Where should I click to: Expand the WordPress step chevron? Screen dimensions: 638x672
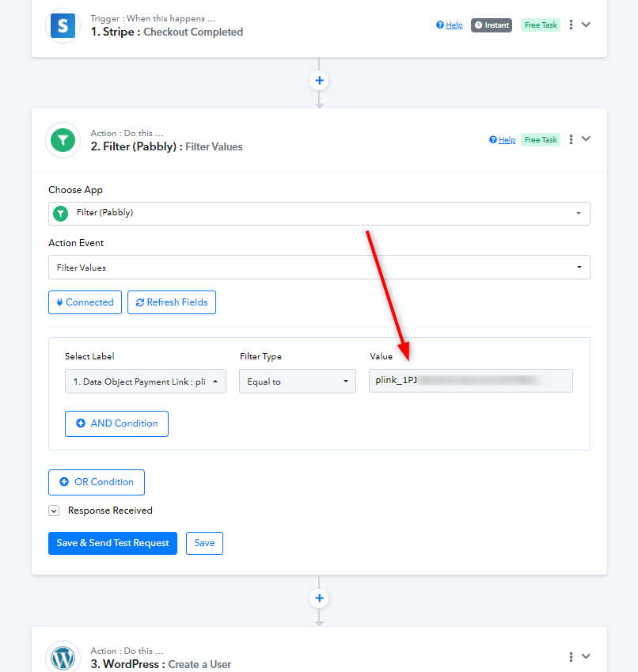click(586, 656)
